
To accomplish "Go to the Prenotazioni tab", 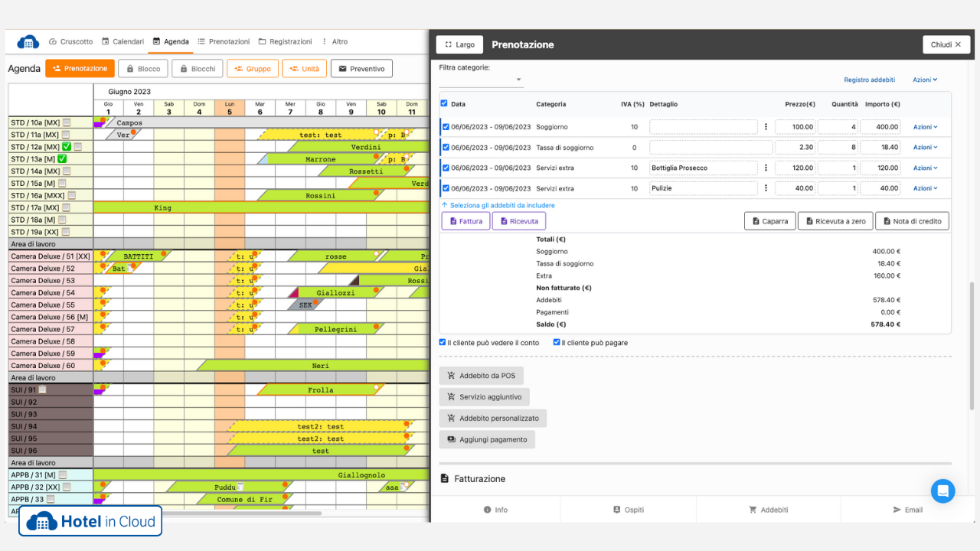I will coord(224,41).
